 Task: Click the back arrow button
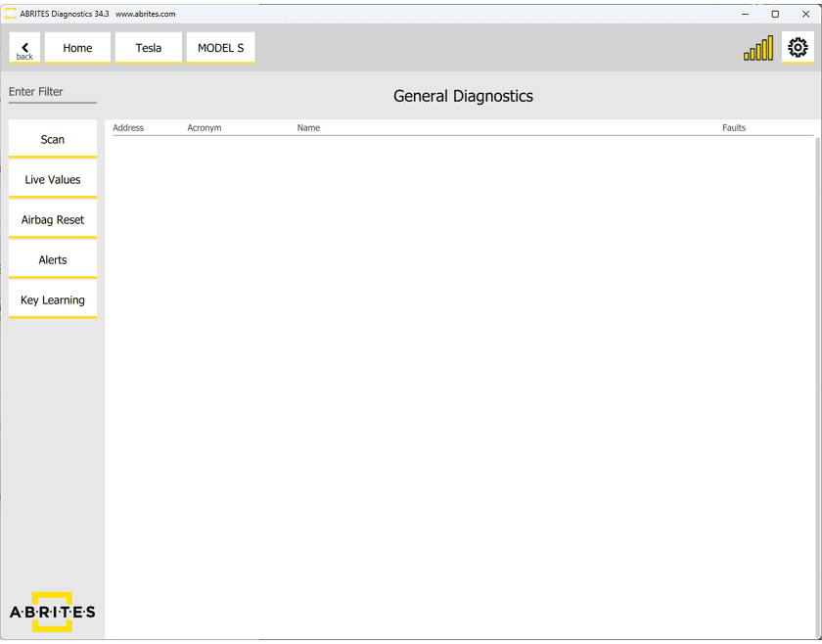point(24,48)
